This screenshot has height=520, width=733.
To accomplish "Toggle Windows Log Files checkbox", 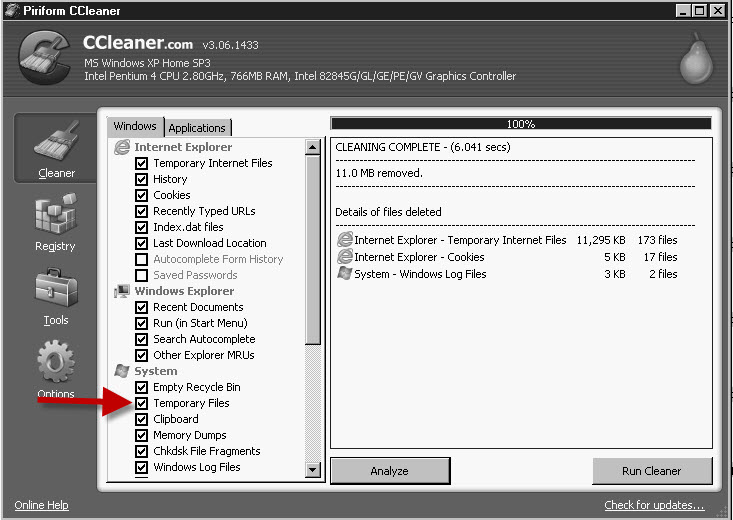I will (x=141, y=467).
